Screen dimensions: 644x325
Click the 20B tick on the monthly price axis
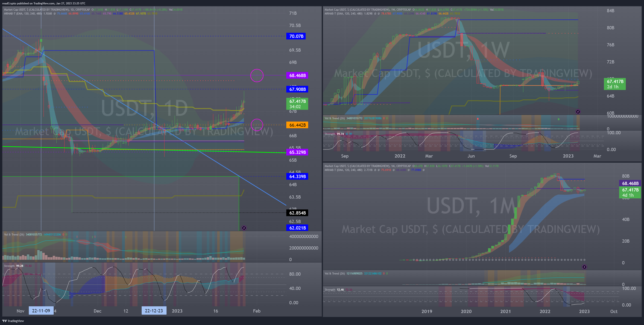pyautogui.click(x=626, y=241)
